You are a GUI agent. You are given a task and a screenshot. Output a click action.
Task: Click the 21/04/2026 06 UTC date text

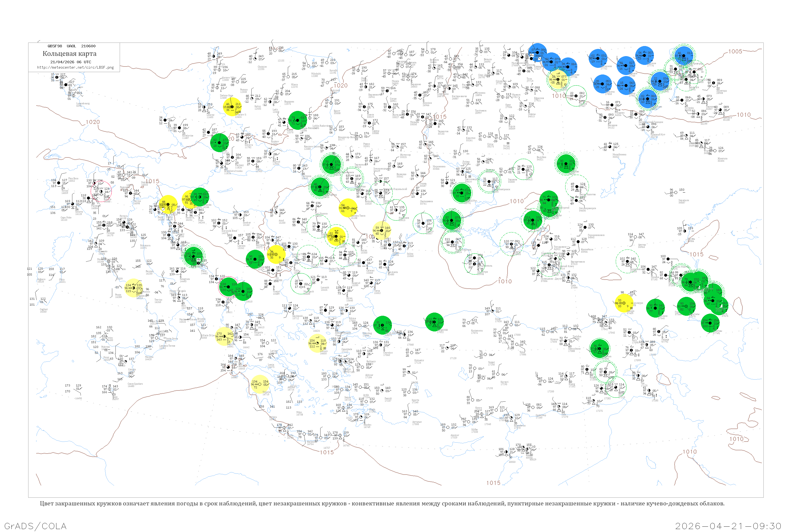[70, 62]
